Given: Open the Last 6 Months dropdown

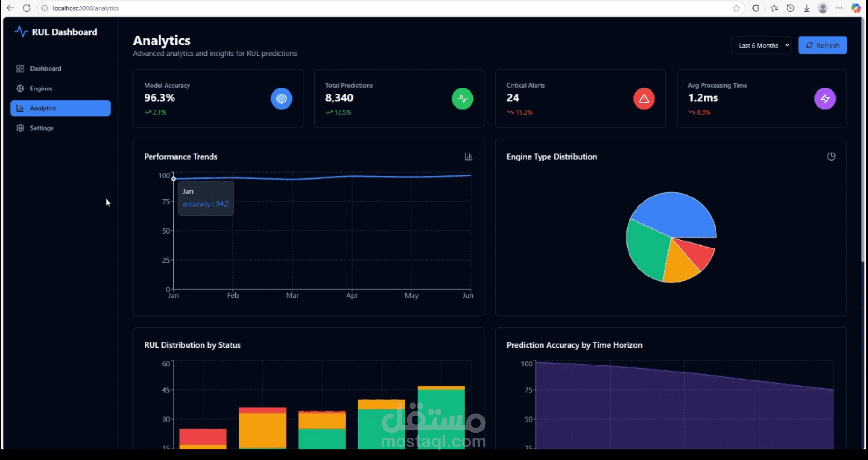Looking at the screenshot, I should [761, 45].
